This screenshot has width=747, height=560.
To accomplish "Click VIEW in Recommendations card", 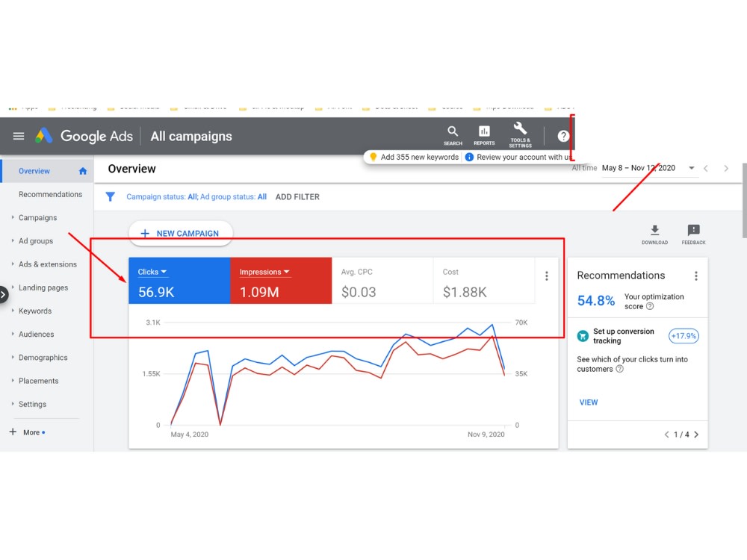I will (x=589, y=402).
